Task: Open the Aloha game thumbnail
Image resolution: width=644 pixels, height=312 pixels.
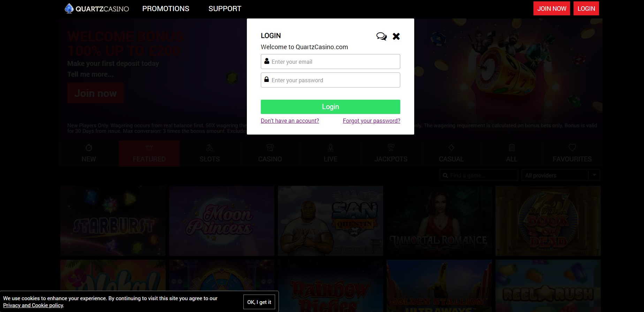Action: 113,275
